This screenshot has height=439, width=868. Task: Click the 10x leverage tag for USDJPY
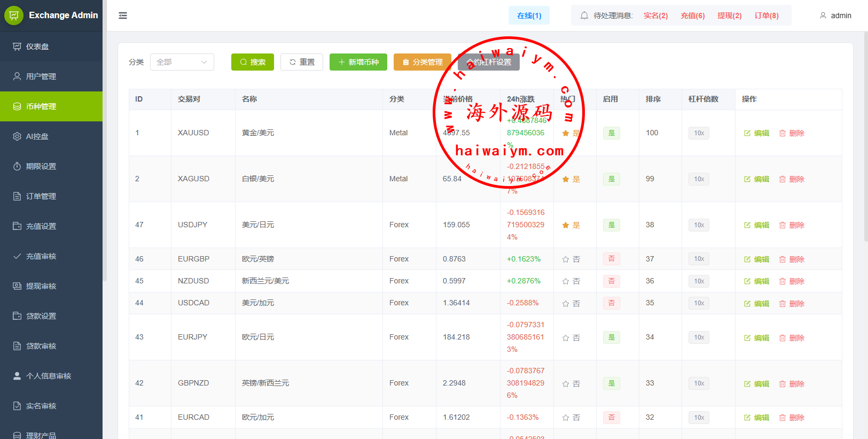(699, 225)
